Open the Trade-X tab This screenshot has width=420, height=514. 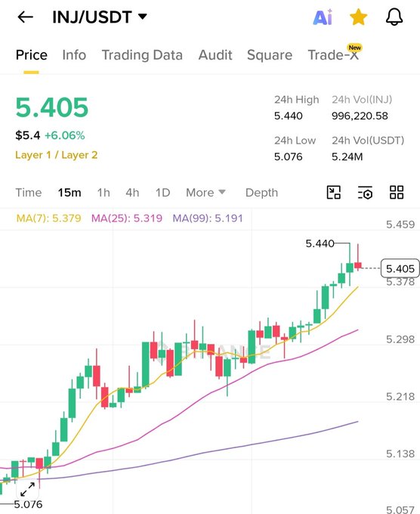[x=334, y=54]
